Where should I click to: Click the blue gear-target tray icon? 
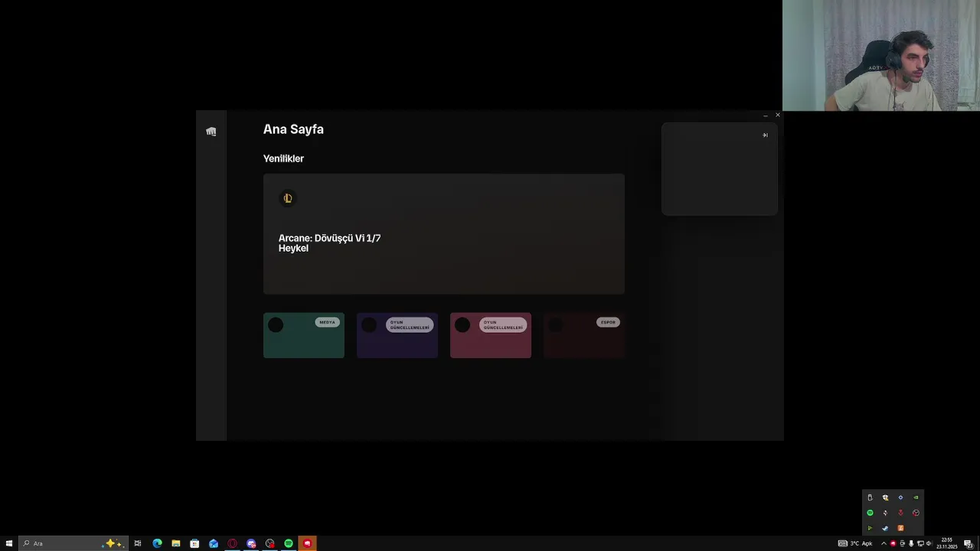(x=900, y=497)
